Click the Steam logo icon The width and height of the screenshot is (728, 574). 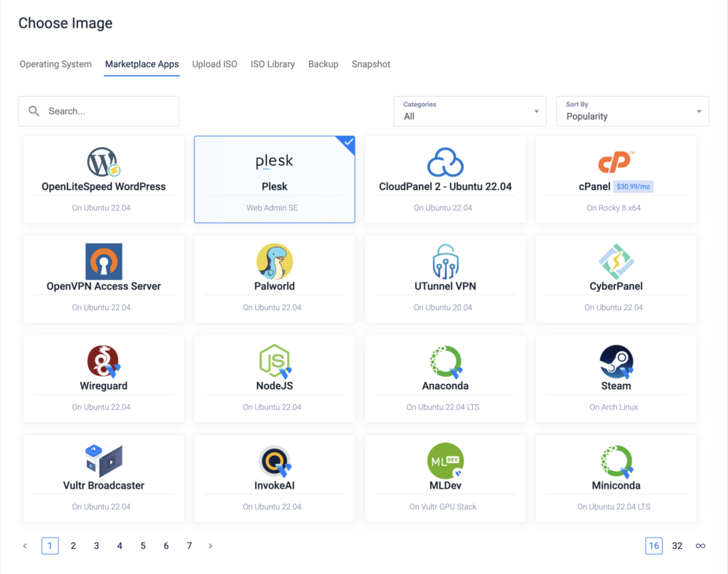click(x=616, y=361)
